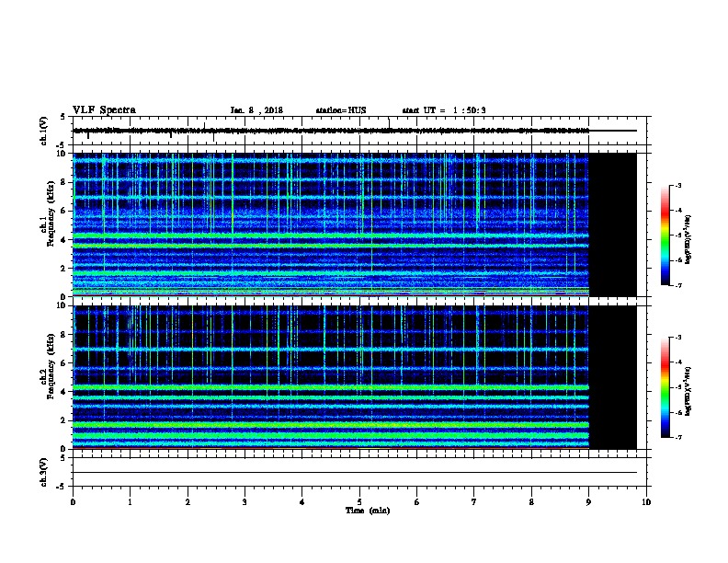Click the black no-data region in ch.1 spectrogram

click(613, 224)
